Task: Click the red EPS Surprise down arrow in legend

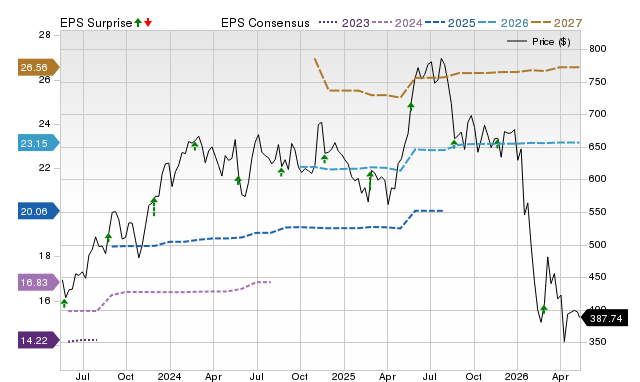Action: click(148, 22)
